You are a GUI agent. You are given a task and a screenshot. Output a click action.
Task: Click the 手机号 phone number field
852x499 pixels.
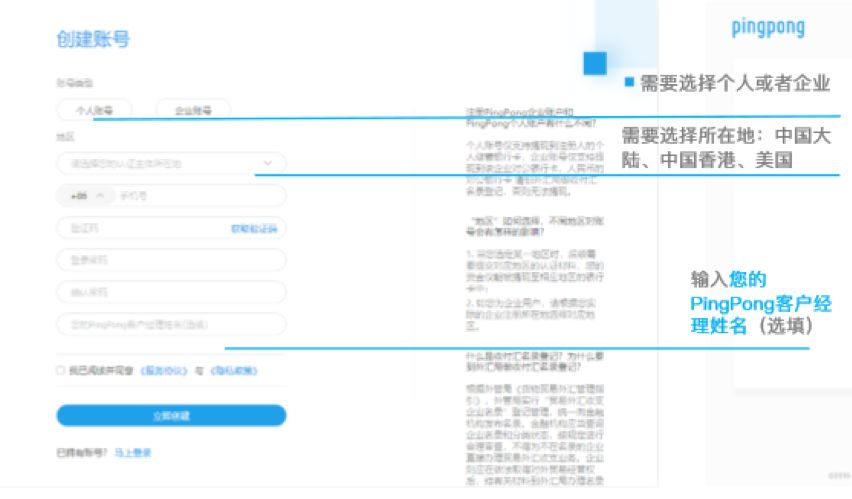tap(200, 196)
